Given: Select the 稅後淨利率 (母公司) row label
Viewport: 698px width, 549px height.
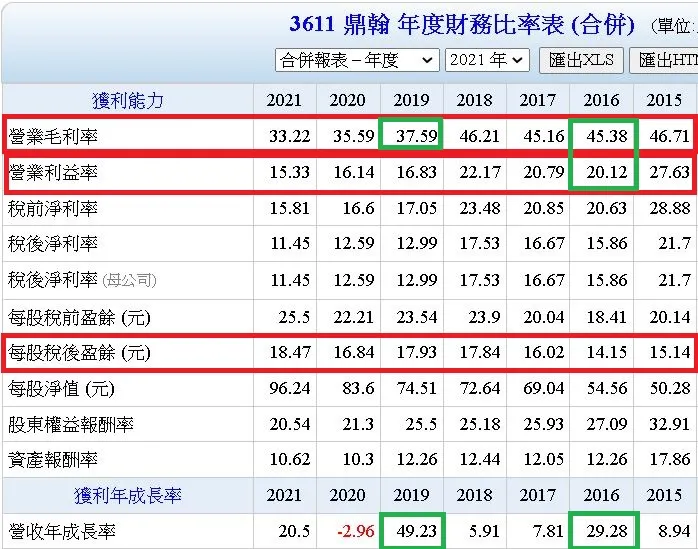Looking at the screenshot, I should (82, 280).
